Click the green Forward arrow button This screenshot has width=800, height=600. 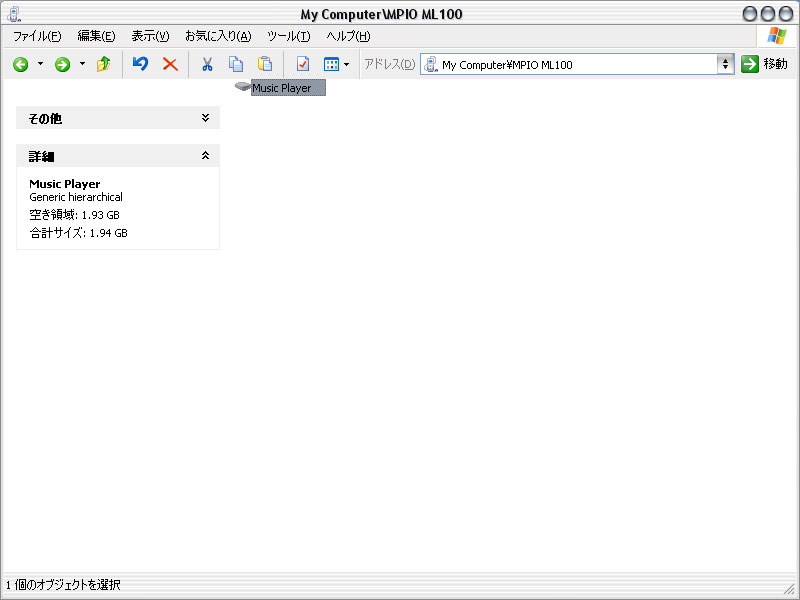[x=62, y=64]
